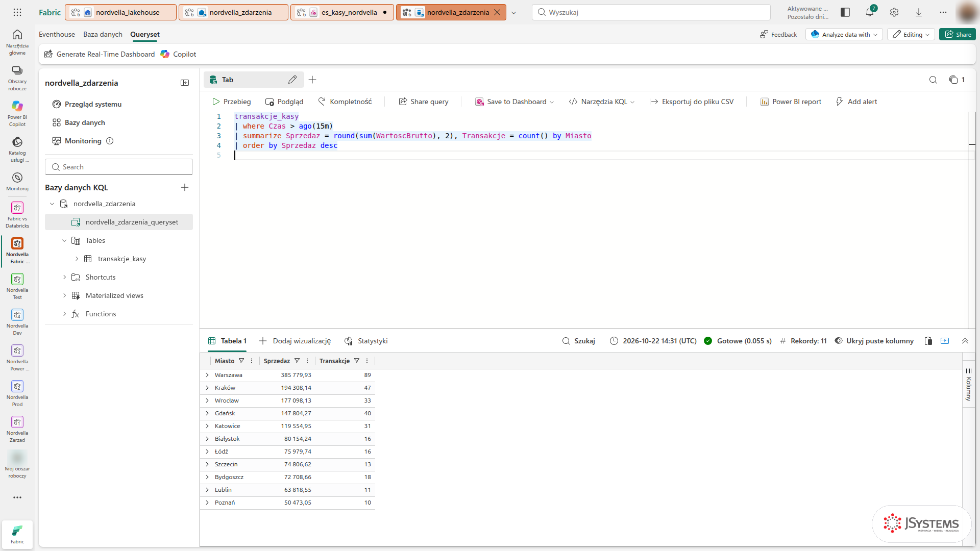Screen dimensions: 980x551
Task: Click Add alert
Action: coord(856,102)
